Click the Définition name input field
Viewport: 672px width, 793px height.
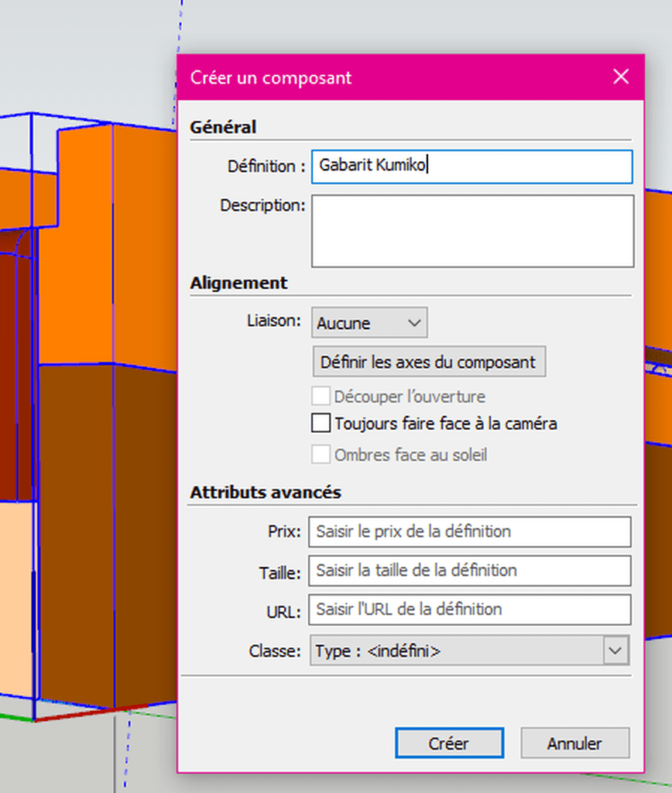click(471, 166)
